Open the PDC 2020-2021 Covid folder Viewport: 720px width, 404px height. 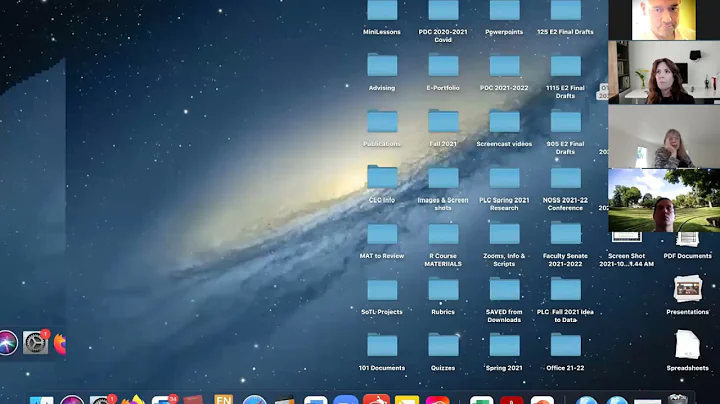[x=443, y=11]
